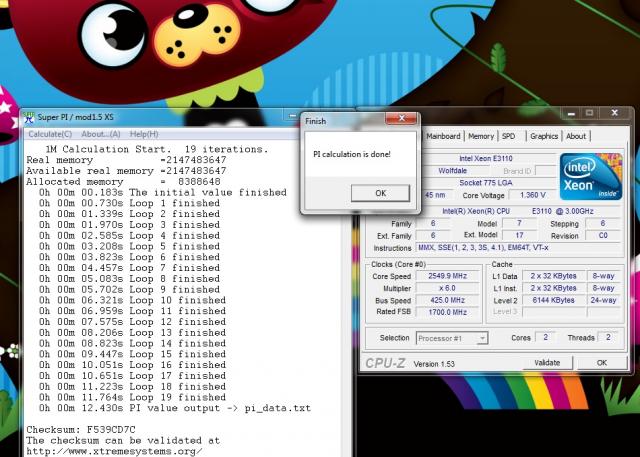Click the Intel Xeon inside logo
The image size is (640, 457).
pos(591,176)
